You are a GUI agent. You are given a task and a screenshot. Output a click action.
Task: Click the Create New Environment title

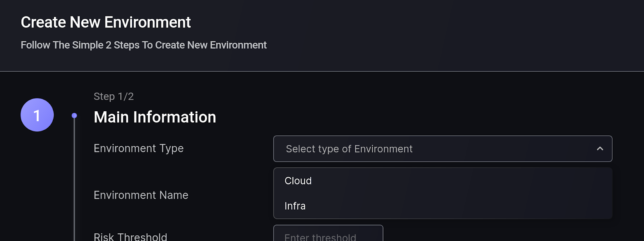[105, 22]
